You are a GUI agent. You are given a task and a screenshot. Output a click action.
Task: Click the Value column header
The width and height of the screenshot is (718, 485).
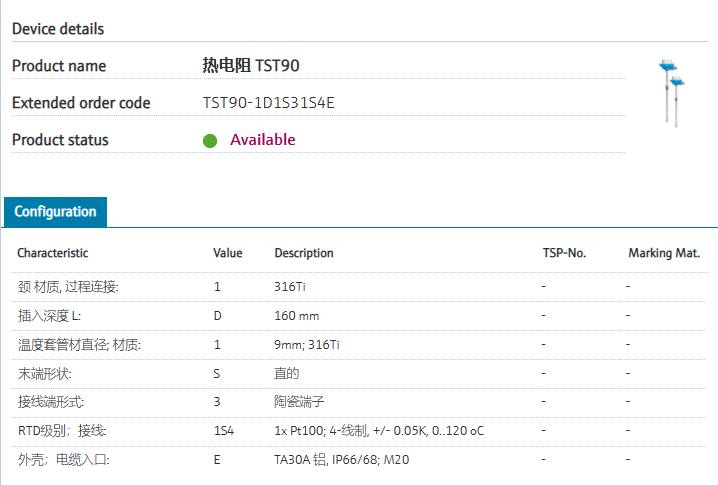click(x=228, y=253)
